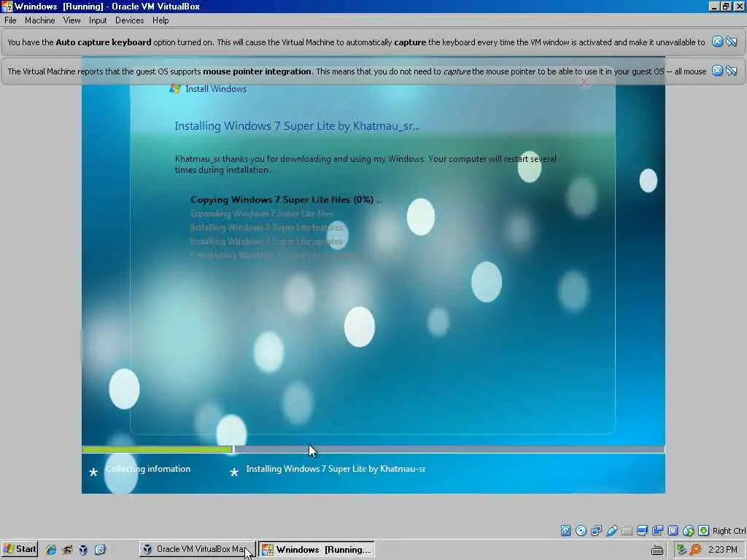The height and width of the screenshot is (560, 747).
Task: Open the View menu
Action: [71, 20]
